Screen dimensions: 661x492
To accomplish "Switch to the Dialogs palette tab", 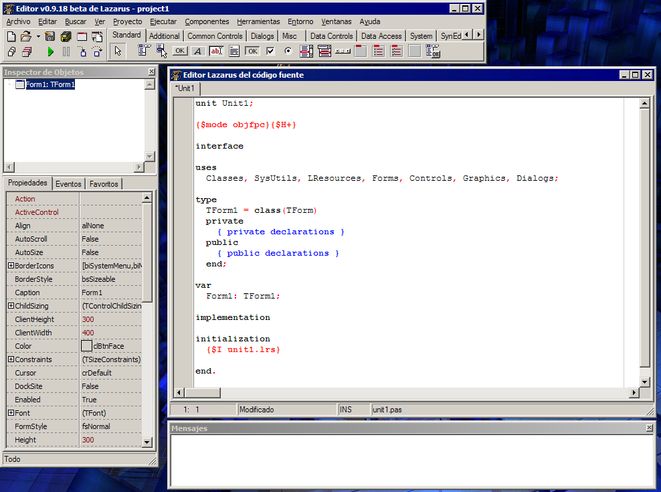I will (262, 36).
